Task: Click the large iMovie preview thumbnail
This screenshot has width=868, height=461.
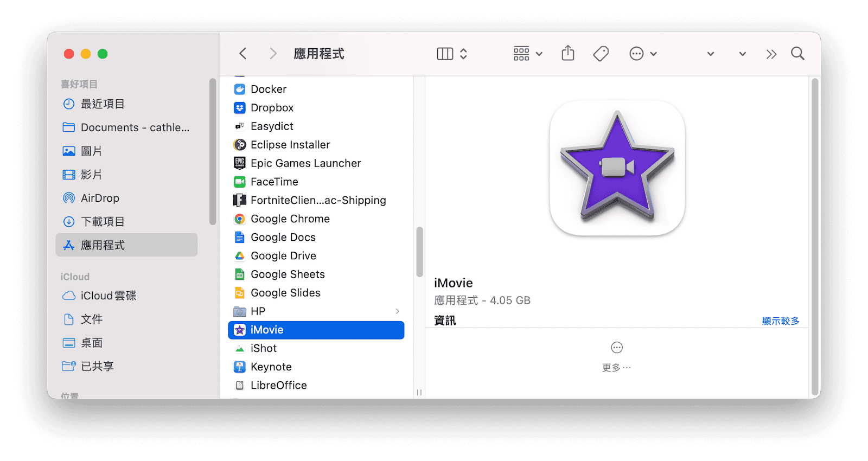Action: point(617,168)
